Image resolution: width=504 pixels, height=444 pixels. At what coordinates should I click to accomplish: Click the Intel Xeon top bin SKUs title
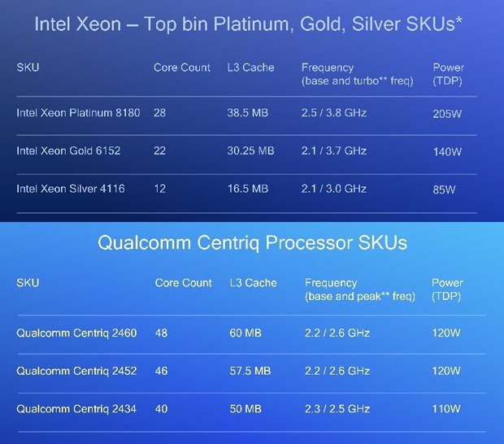[x=249, y=25]
